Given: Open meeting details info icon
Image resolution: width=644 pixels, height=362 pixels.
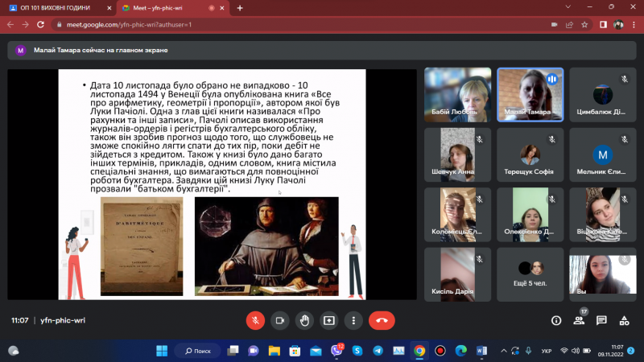Looking at the screenshot, I should click(556, 320).
